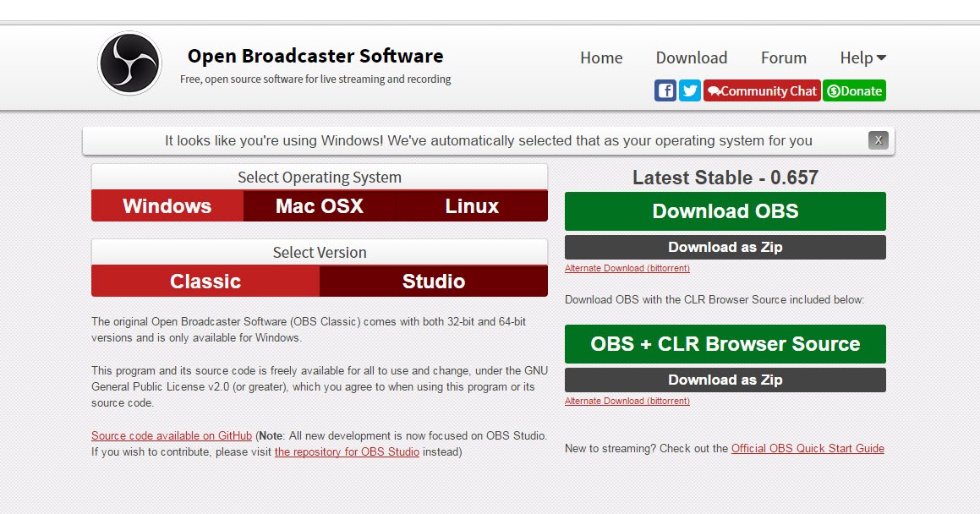Switch to the Studio version
The image size is (980, 514).
[433, 281]
